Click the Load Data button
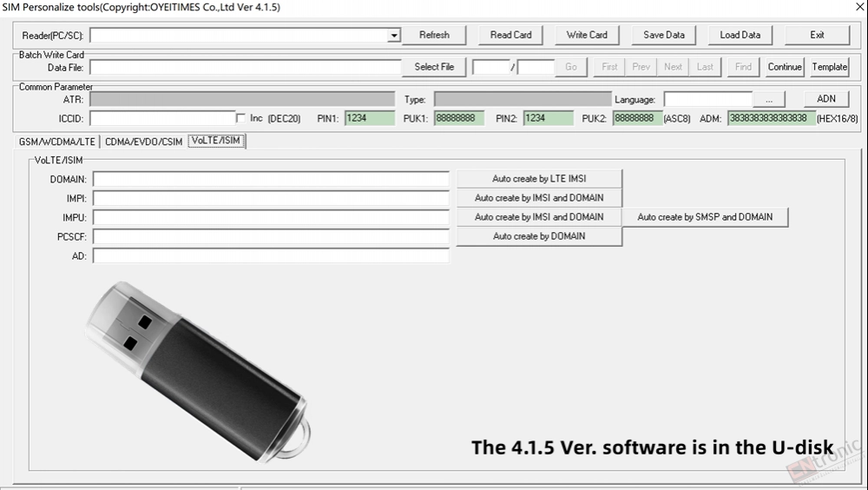The width and height of the screenshot is (868, 490). tap(740, 35)
